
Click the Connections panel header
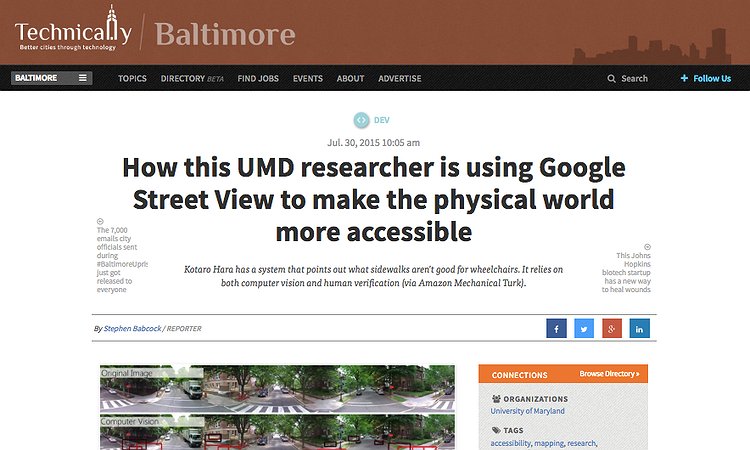(x=563, y=374)
